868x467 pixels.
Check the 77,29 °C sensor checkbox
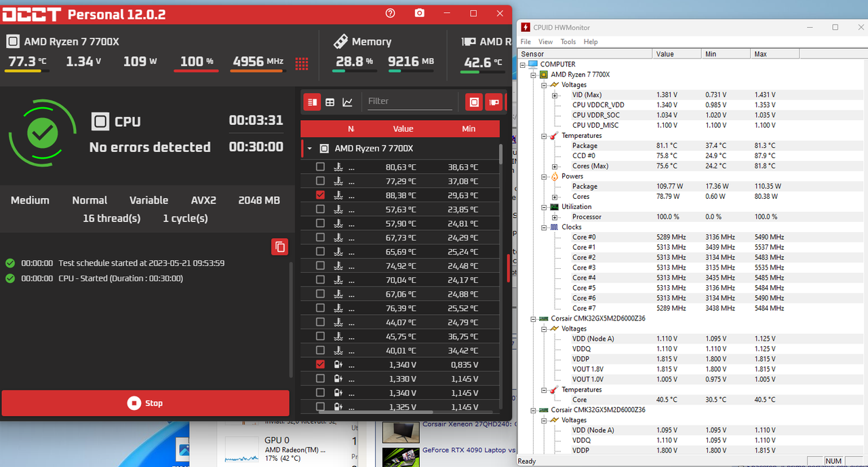pos(320,181)
